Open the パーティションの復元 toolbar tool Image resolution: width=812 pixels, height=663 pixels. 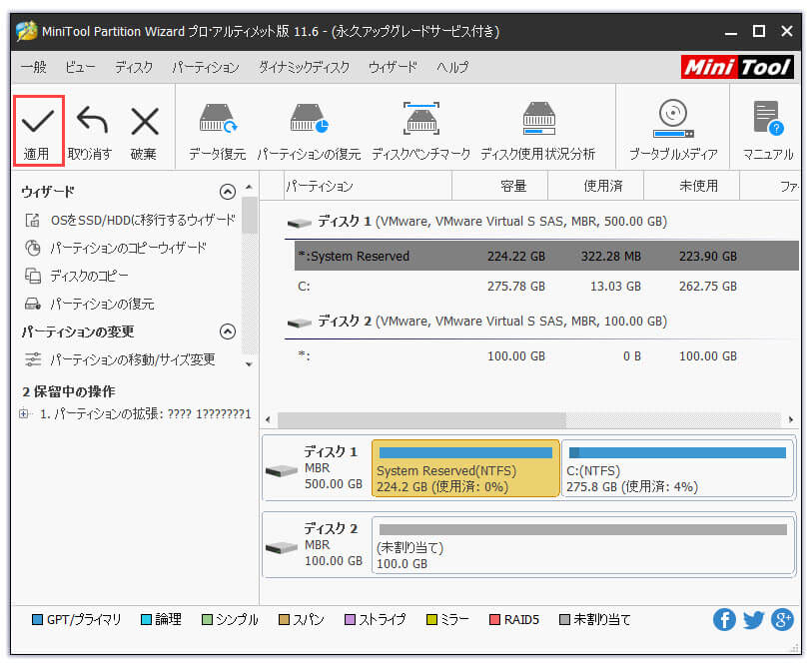pos(309,132)
